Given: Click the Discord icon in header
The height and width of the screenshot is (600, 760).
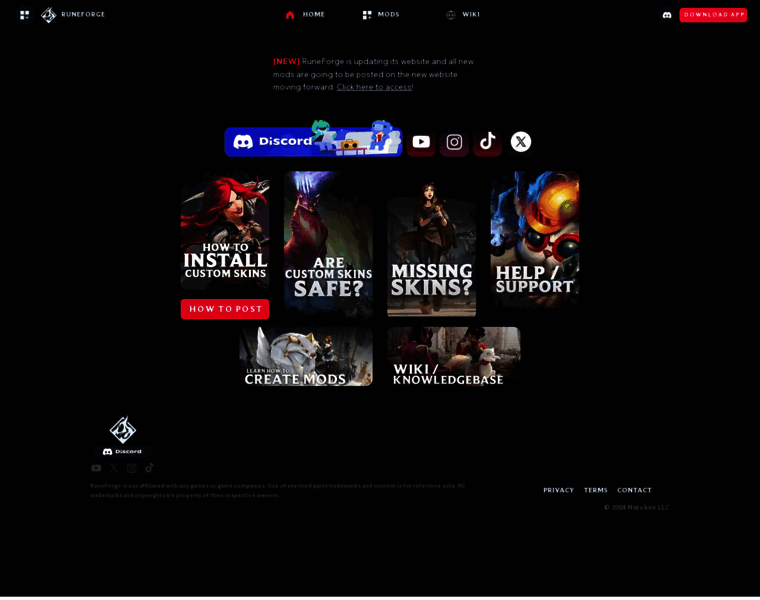Looking at the screenshot, I should tap(667, 15).
